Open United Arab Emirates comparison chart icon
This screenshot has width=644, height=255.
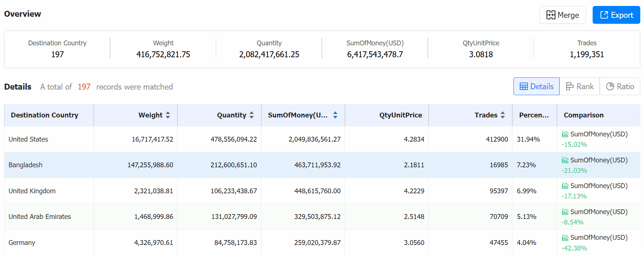coord(565,212)
